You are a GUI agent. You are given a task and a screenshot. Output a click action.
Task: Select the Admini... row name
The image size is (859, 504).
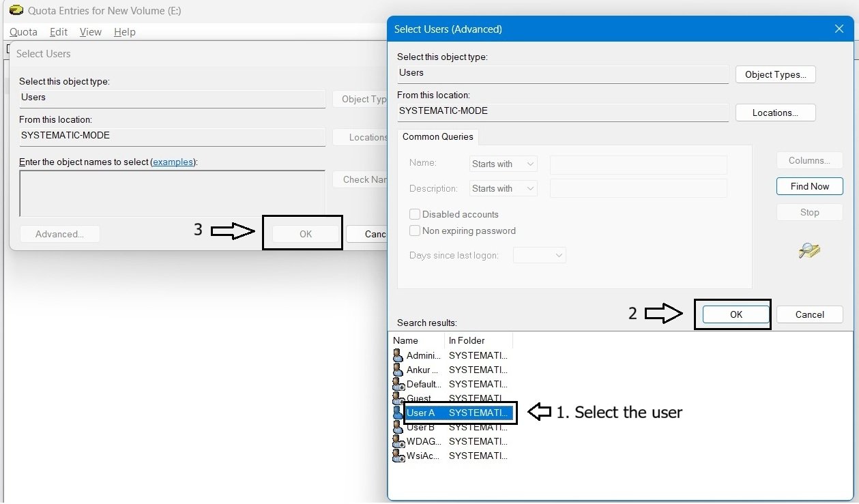point(424,355)
